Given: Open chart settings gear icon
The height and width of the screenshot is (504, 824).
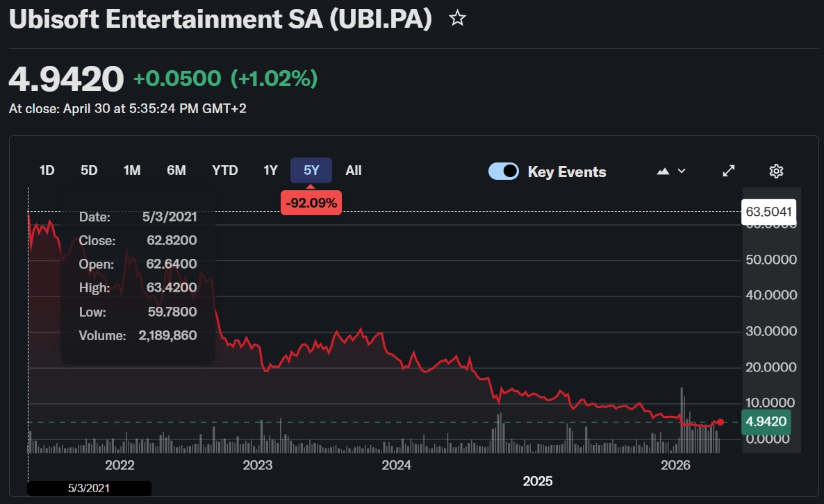Looking at the screenshot, I should [776, 171].
